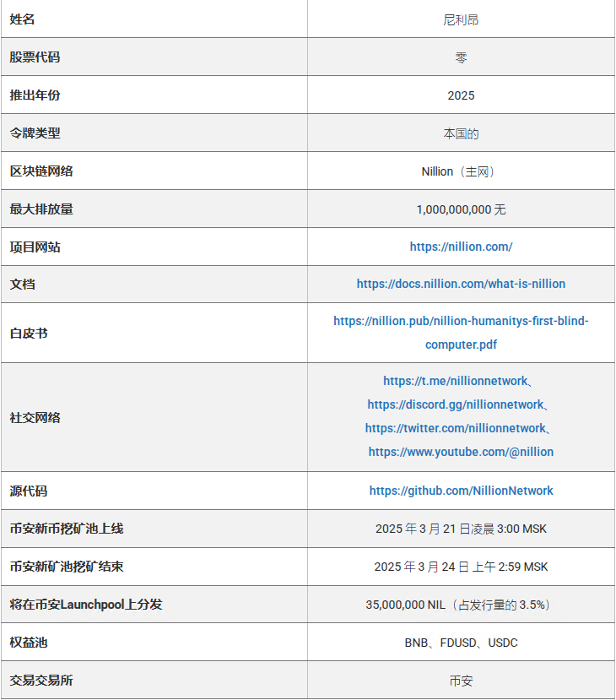Select the 股票代码 label
This screenshot has height=700, width=616.
click(x=35, y=57)
